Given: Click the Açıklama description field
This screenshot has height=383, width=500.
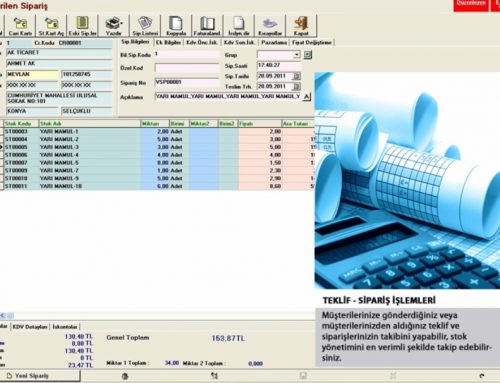Looking at the screenshot, I should click(x=228, y=97).
